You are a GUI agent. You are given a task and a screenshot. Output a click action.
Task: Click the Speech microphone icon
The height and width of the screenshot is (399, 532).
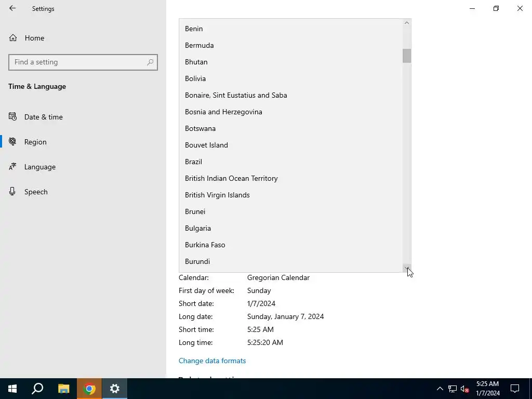click(12, 191)
